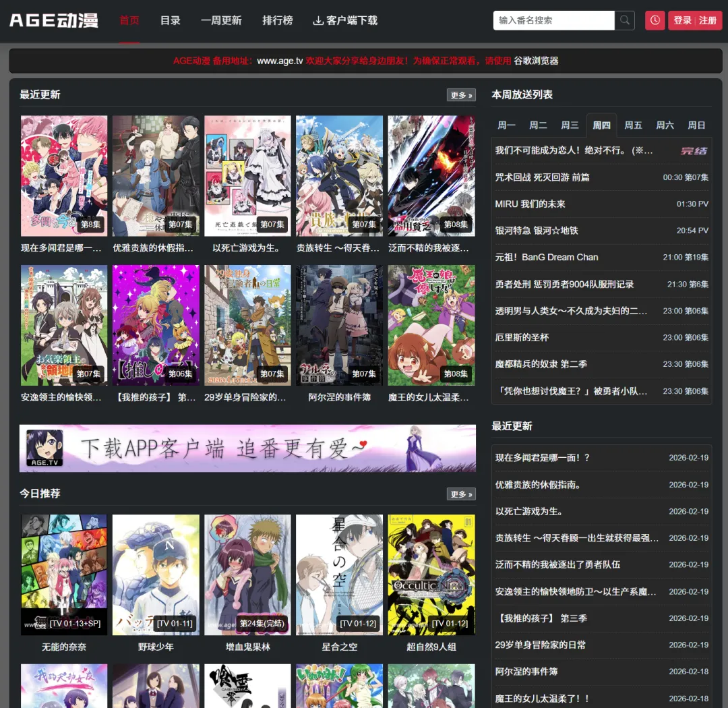
Task: Open 安逸领主的愉快领地 poster thumbnail
Action: point(64,325)
